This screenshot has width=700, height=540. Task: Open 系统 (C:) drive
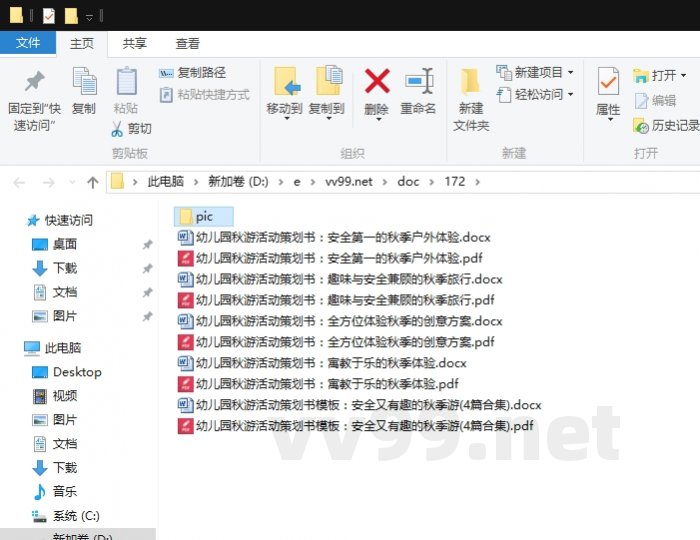(66, 516)
